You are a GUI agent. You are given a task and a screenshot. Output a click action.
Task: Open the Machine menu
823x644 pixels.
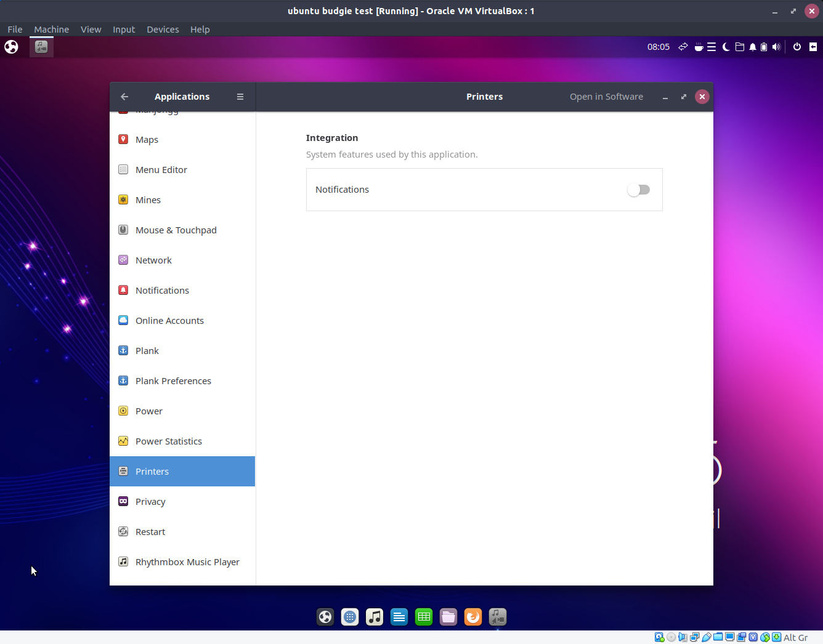click(x=51, y=30)
